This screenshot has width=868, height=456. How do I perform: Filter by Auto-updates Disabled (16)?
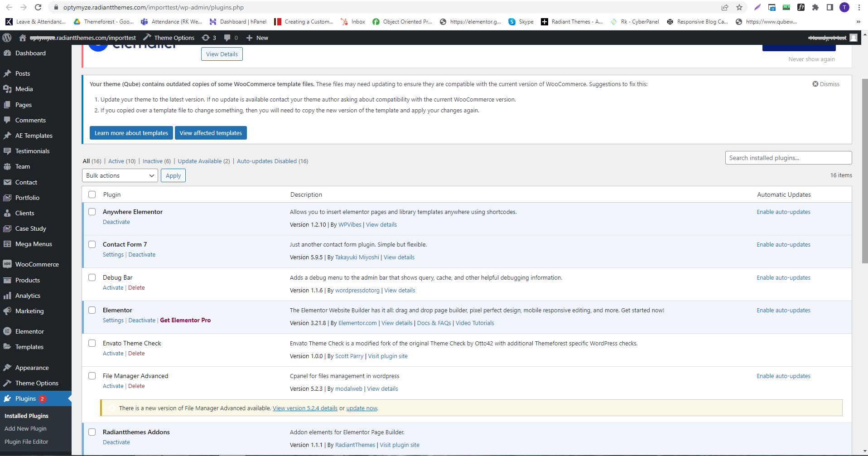[273, 161]
